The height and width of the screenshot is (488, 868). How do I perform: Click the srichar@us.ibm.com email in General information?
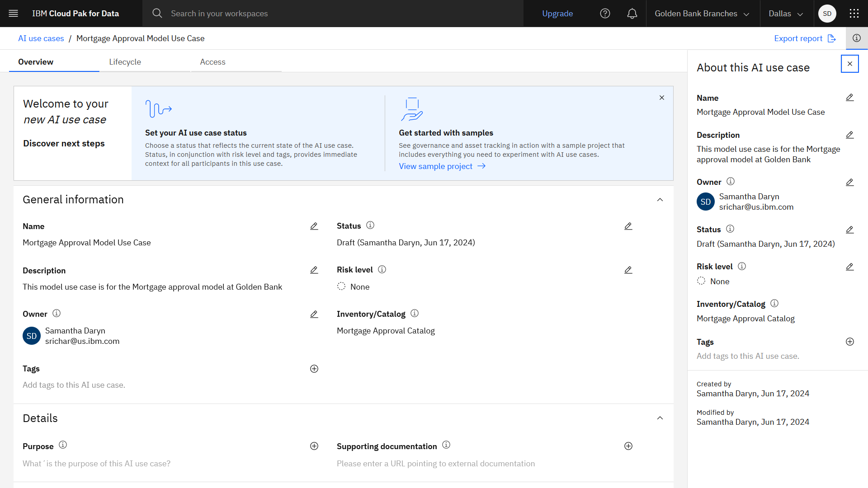pos(82,341)
